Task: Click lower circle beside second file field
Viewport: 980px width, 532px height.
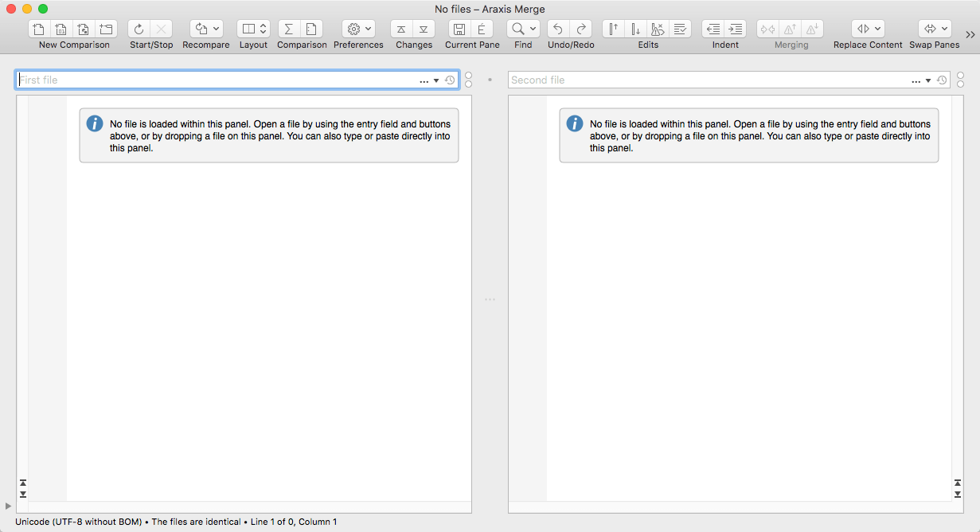Action: coord(960,84)
